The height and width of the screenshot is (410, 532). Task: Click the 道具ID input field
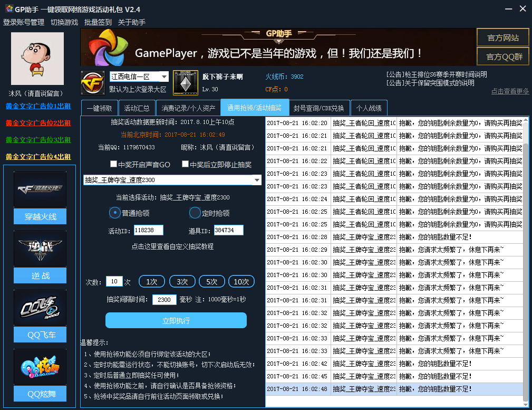229,230
